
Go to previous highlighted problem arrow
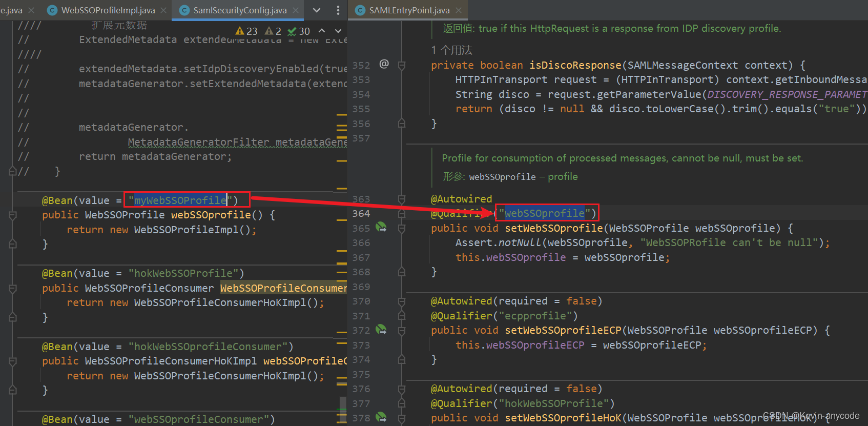pyautogui.click(x=322, y=31)
